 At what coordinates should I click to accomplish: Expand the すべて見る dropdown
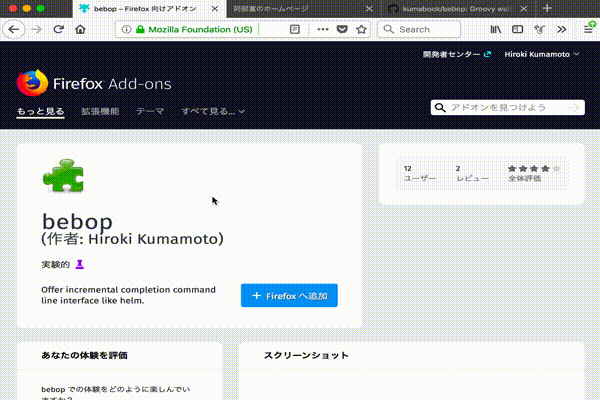[x=213, y=111]
